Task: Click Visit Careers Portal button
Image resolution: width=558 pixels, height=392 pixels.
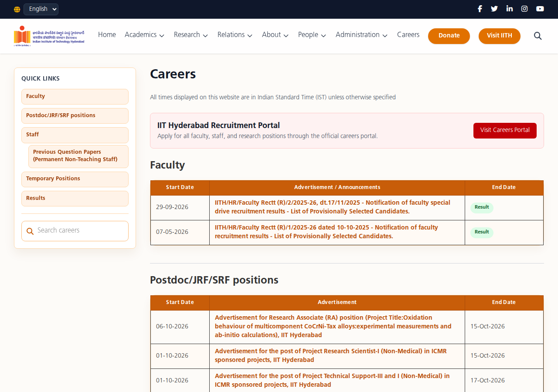Action: point(505,130)
